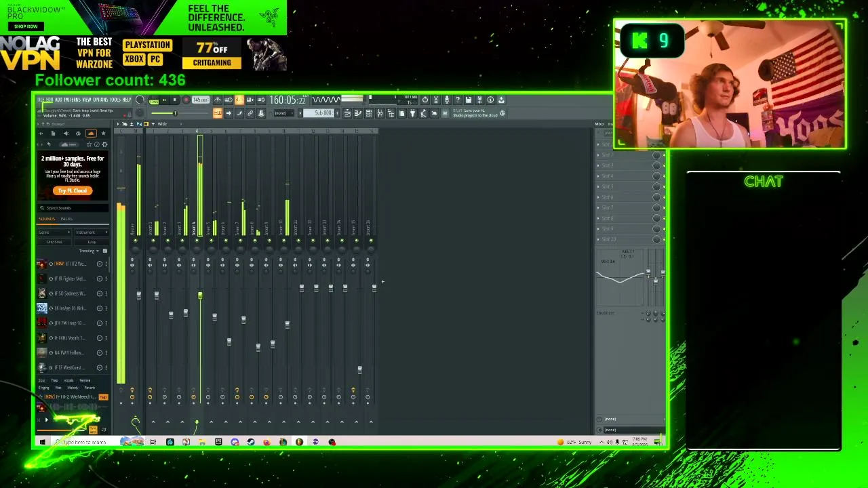Open the Playlist view icon

click(347, 113)
